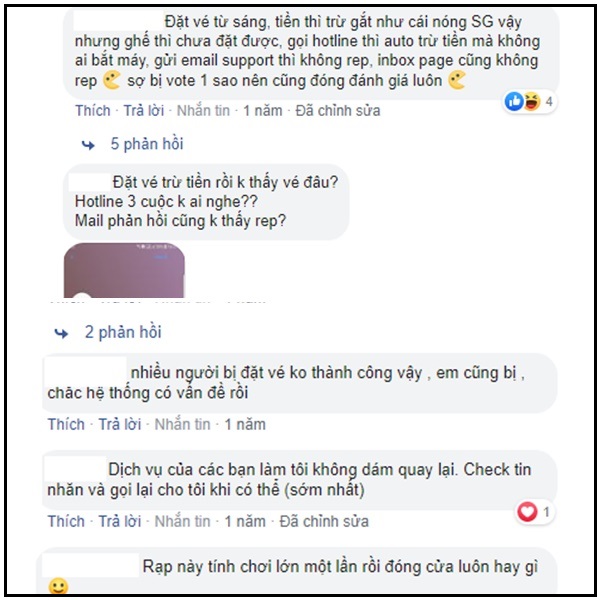
Task: Click the red heart reaction icon
Action: pos(527,511)
